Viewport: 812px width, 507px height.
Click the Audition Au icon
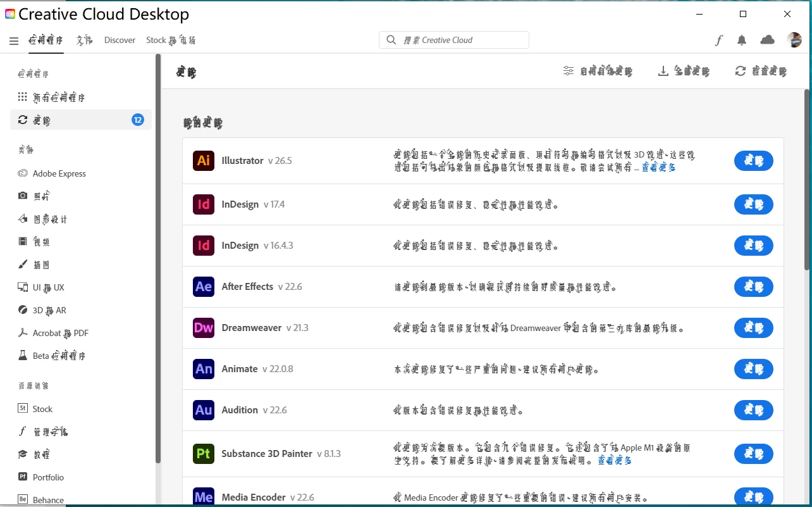[x=204, y=410]
